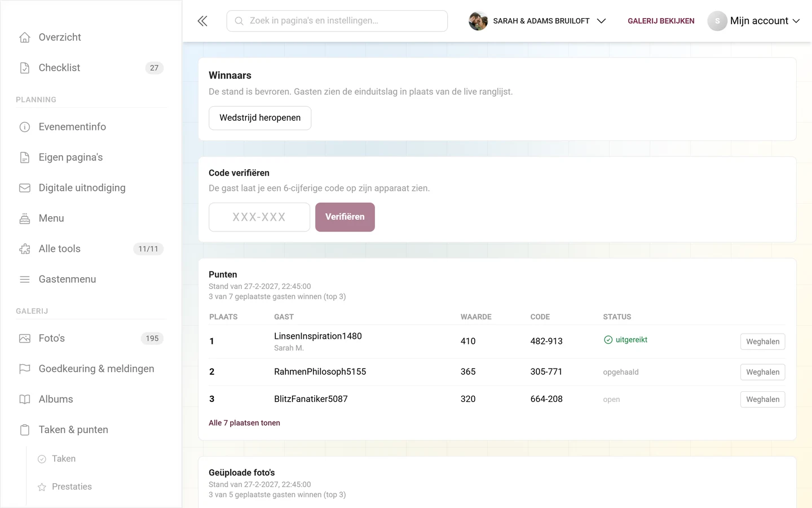
Task: Click the Digitale uitnodiging envelope icon
Action: click(25, 188)
